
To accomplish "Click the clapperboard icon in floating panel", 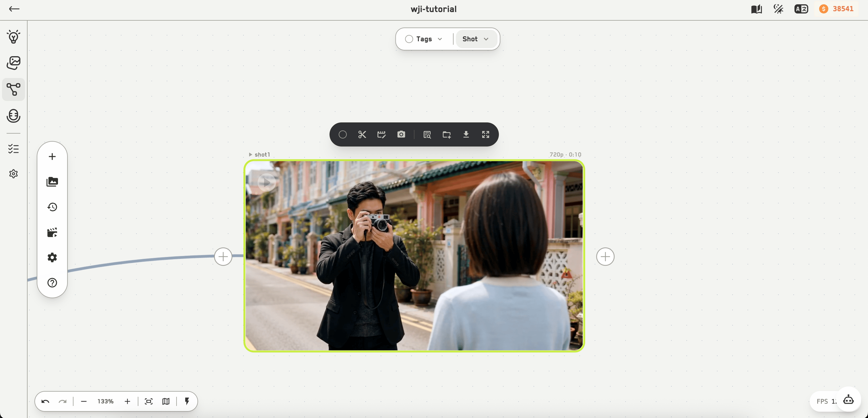I will click(x=52, y=232).
